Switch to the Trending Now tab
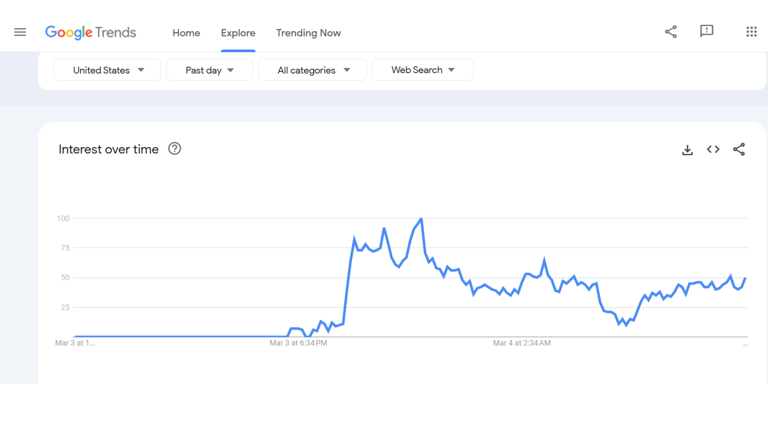This screenshot has height=432, width=768. 308,33
